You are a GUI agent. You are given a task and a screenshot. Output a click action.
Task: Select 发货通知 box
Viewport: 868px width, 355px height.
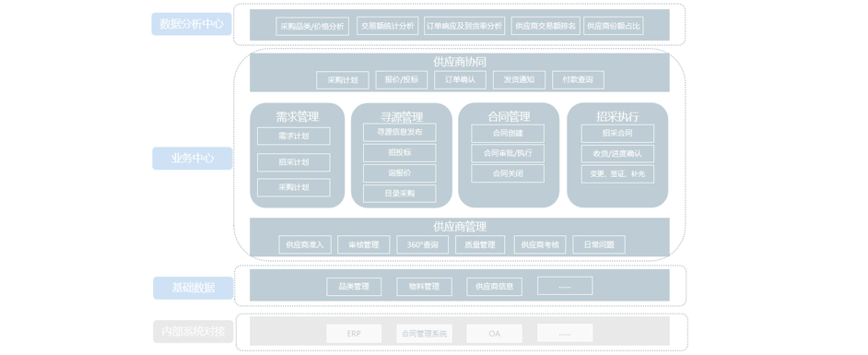click(519, 79)
